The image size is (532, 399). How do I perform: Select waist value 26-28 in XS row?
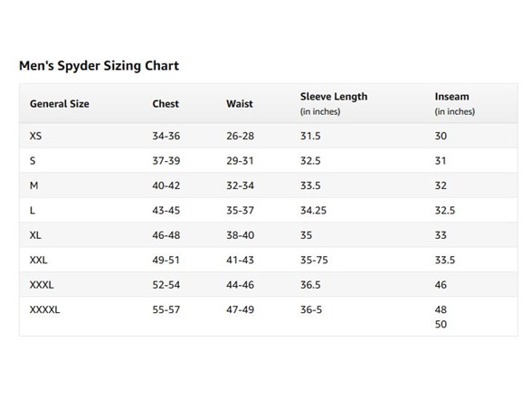[x=240, y=136]
